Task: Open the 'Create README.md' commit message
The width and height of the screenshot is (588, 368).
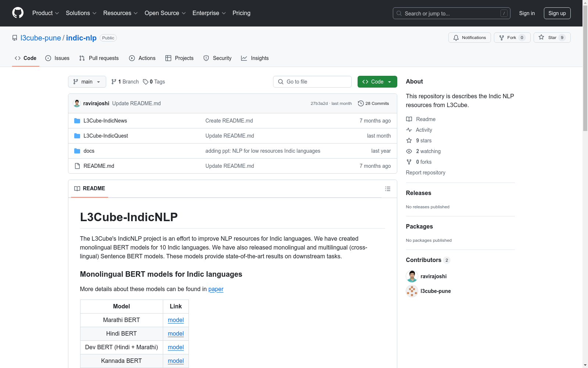Action: 229,121
